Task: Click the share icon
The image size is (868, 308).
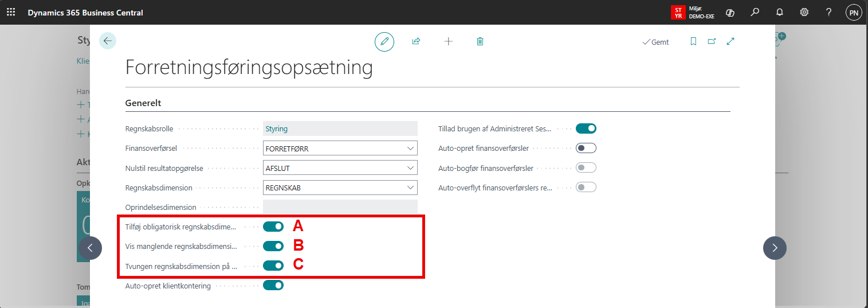Action: 417,41
